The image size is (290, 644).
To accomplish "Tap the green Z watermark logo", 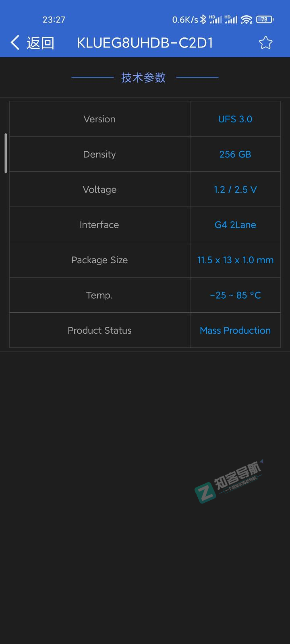I will [205, 493].
